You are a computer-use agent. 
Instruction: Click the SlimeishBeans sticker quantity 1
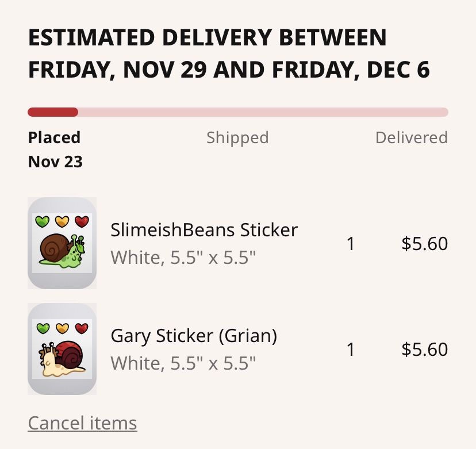(351, 244)
